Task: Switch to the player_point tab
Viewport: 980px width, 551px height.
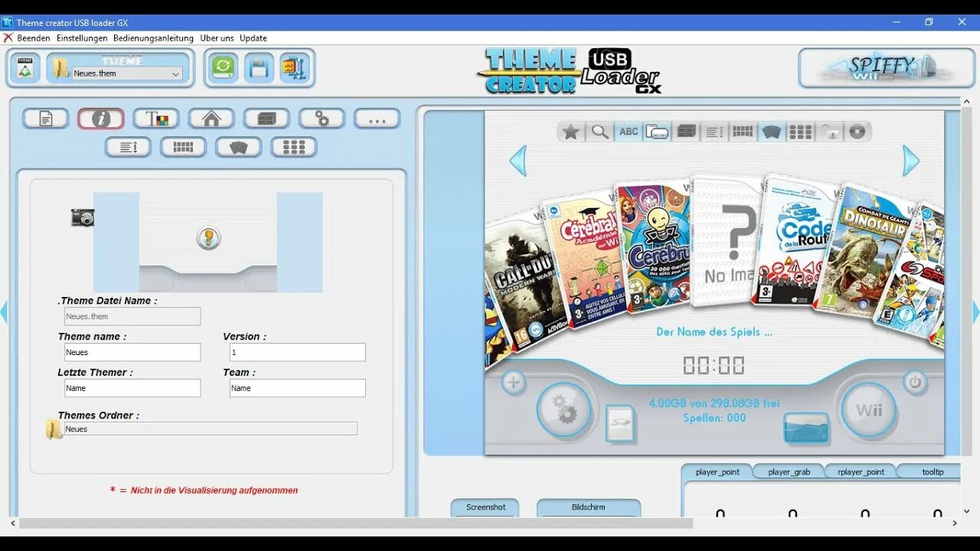Action: pos(717,471)
